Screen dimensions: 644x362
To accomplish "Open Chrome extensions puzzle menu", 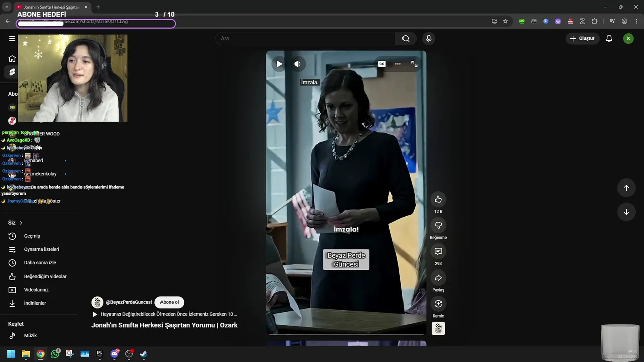I will [594, 21].
